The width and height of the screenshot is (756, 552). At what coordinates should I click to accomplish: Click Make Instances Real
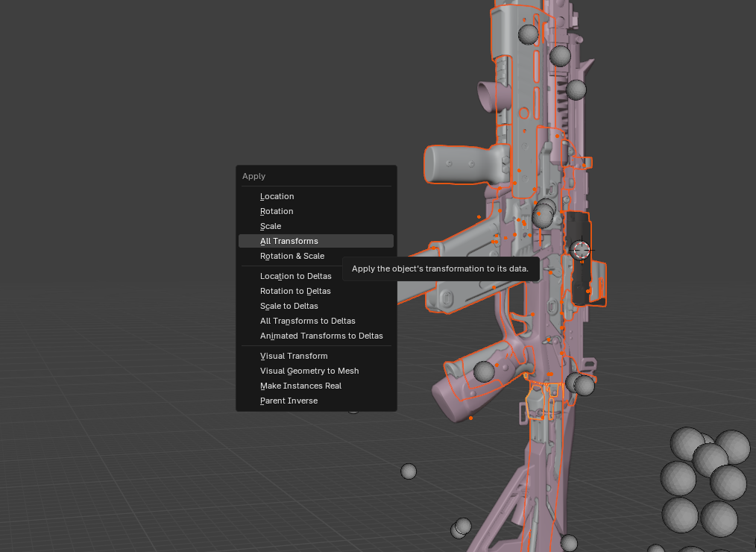coord(301,386)
